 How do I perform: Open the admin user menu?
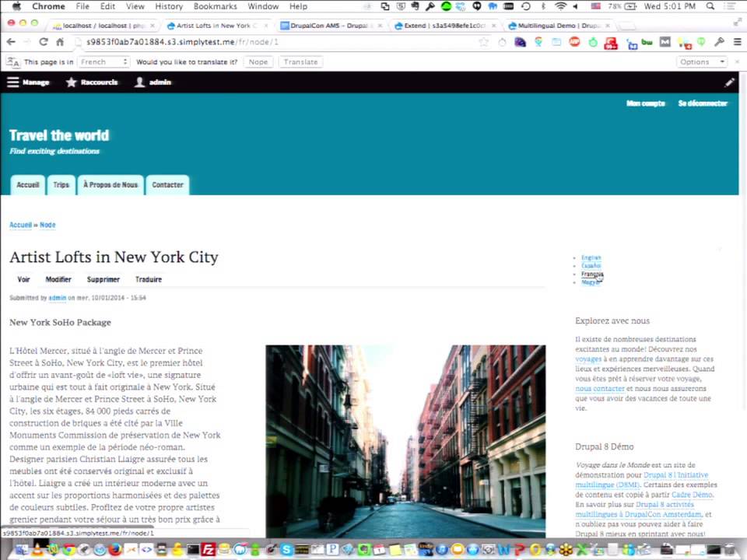(153, 82)
